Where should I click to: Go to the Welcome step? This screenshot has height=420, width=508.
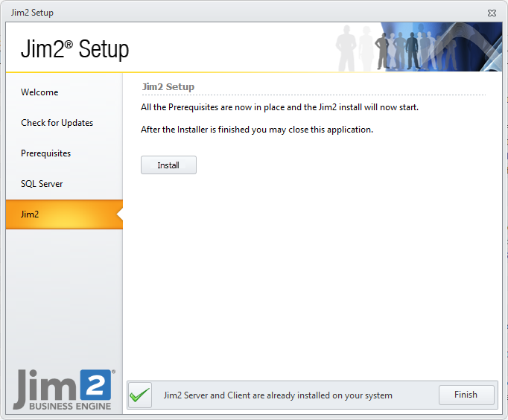coord(39,92)
